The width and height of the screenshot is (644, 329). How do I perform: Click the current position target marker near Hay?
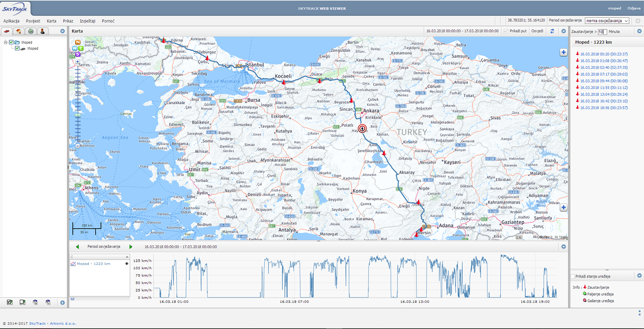pyautogui.click(x=362, y=128)
